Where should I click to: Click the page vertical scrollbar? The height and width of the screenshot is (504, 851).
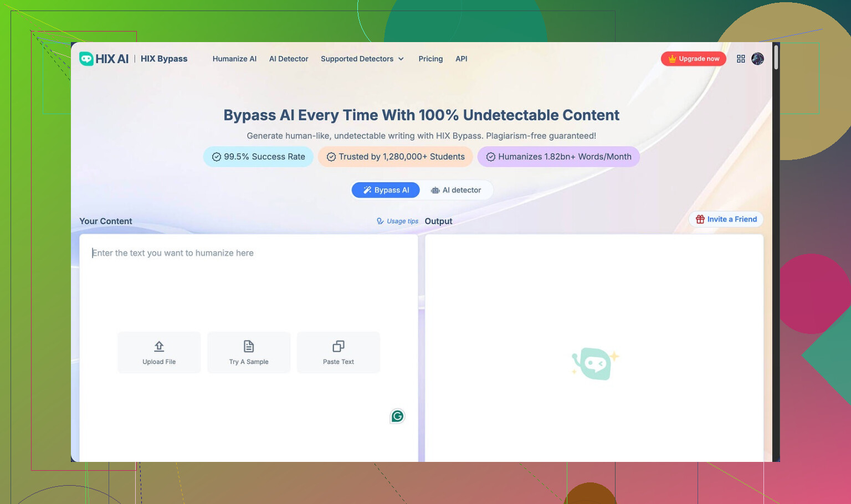click(776, 58)
